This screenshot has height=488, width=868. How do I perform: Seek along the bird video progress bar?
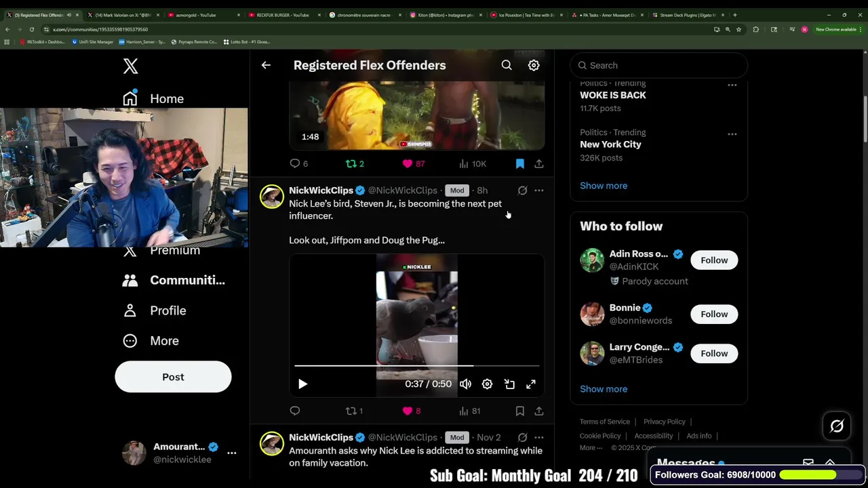(417, 366)
